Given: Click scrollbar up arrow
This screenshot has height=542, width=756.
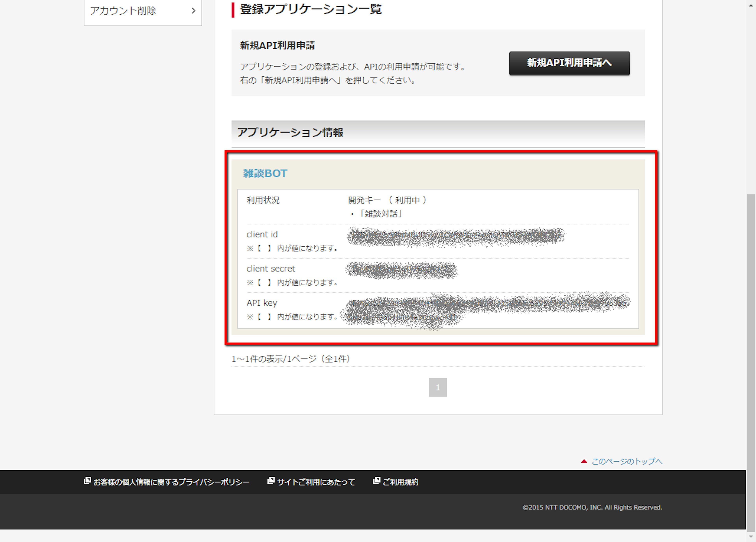Looking at the screenshot, I should pos(751,5).
